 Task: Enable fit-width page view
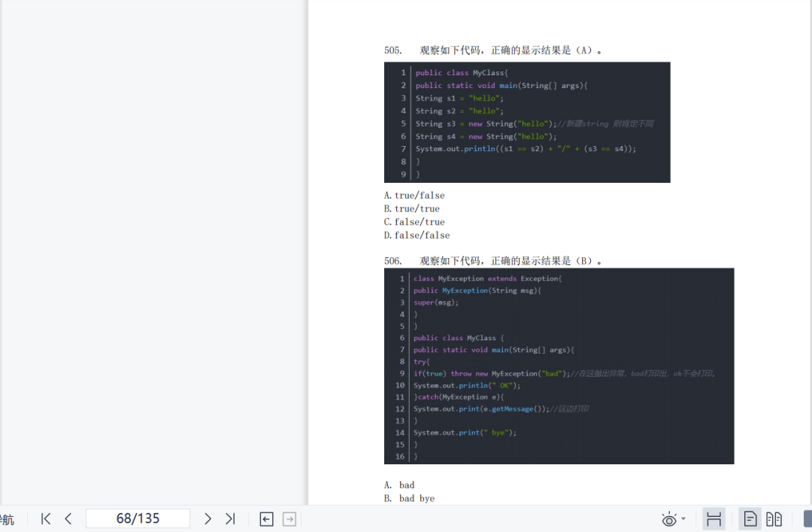tap(714, 519)
